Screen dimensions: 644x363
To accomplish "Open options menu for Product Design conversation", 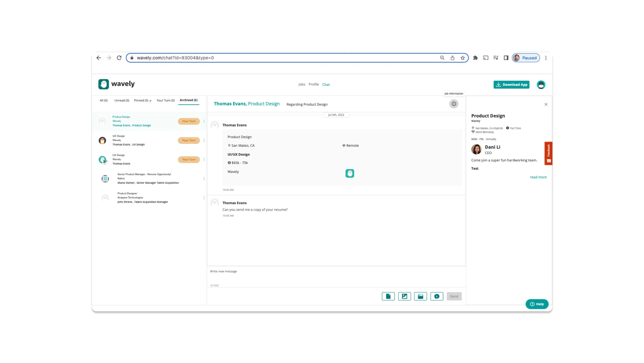I will (x=204, y=121).
